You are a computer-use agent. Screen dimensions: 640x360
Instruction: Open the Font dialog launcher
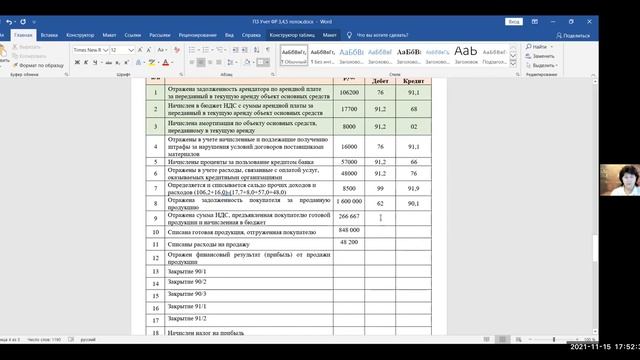181,75
